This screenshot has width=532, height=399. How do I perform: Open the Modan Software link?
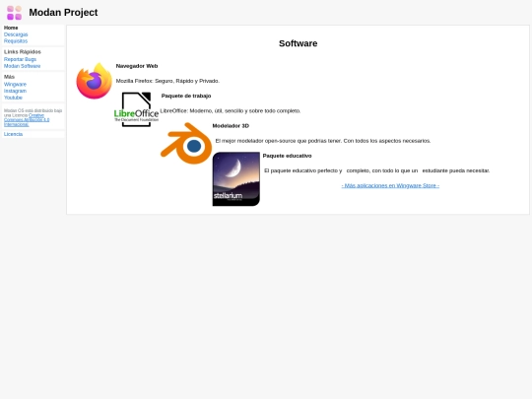(x=22, y=66)
